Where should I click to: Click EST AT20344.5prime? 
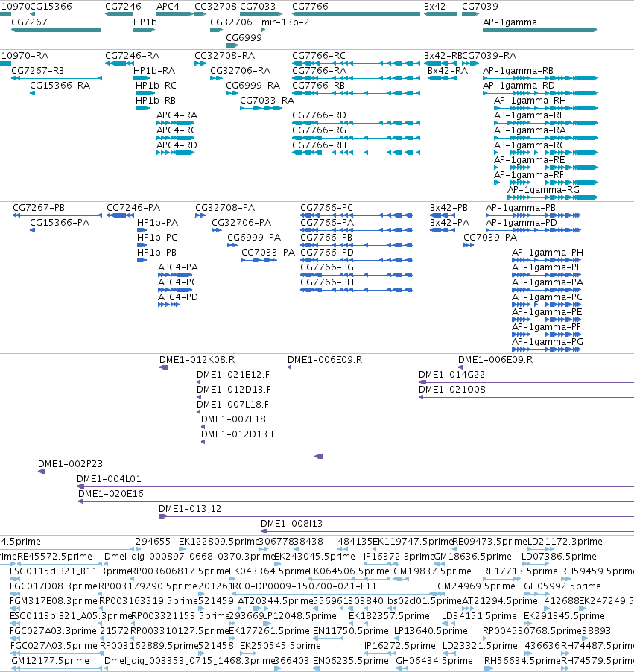point(275,601)
